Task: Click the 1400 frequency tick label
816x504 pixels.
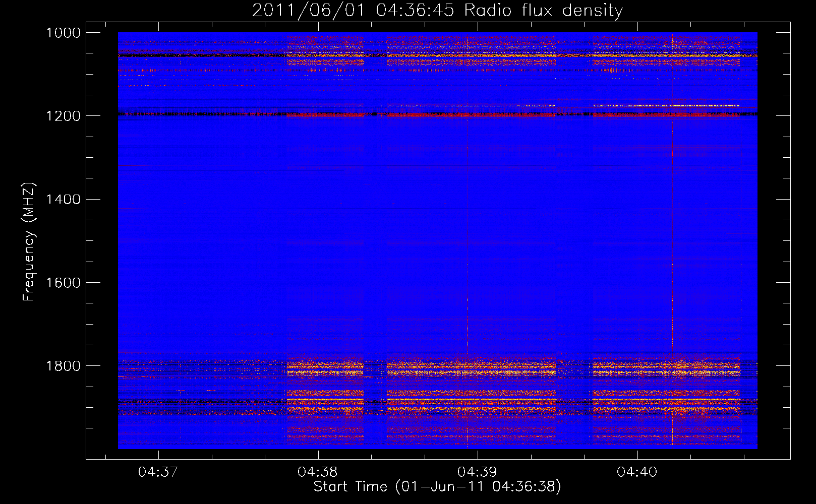Action: pyautogui.click(x=63, y=200)
